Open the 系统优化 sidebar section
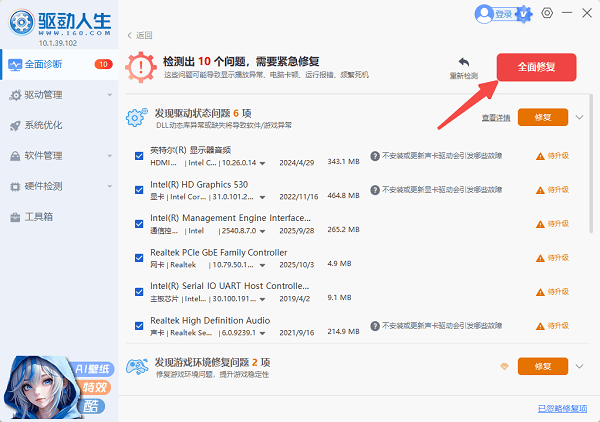600x422 pixels. (45, 126)
